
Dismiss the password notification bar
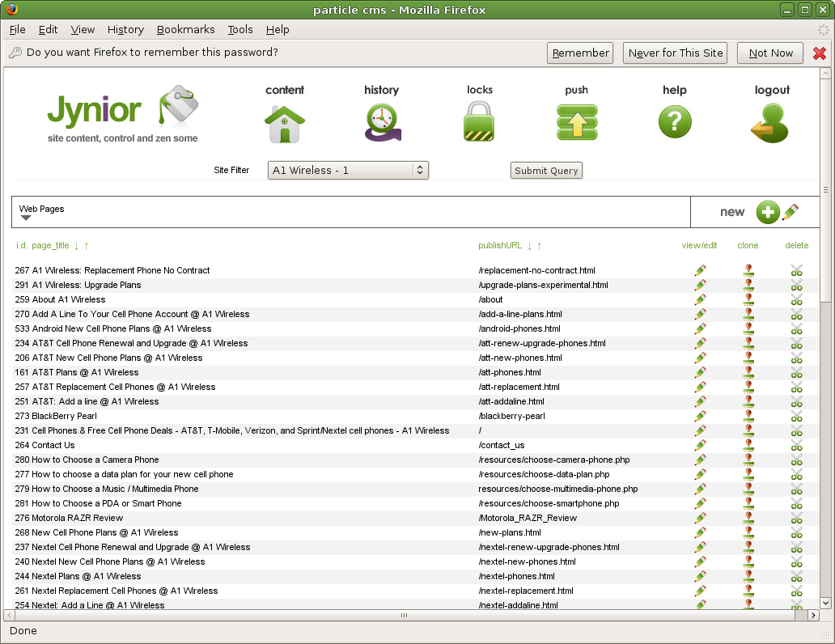820,53
